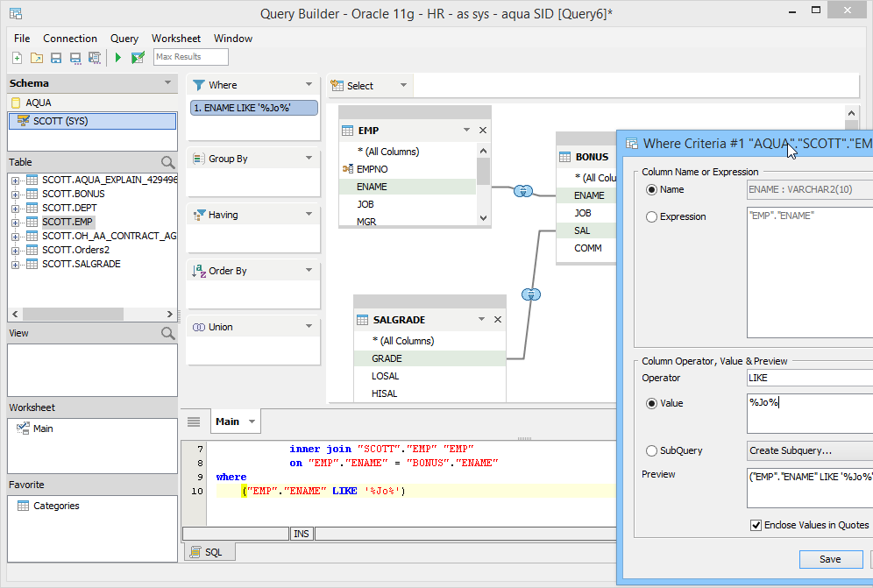Click the EMP table header icon
Viewport: 873px width, 588px height.
[347, 131]
